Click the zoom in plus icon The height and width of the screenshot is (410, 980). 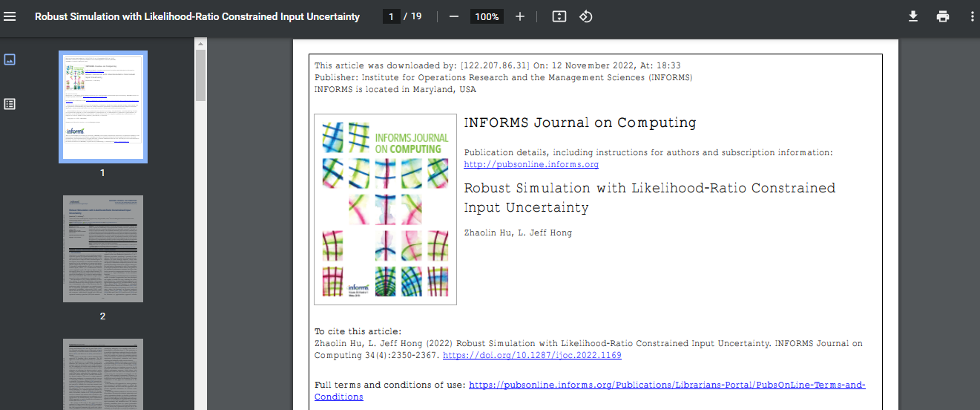tap(520, 16)
